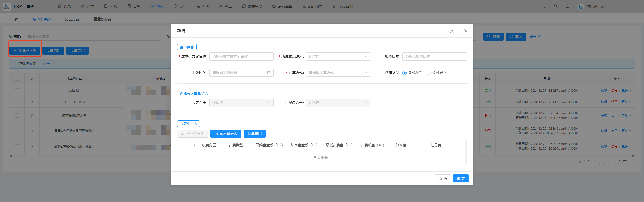Screen dimensions: 644x202
Task: Click the search magnifier icon in top bar
Action: 556,6
